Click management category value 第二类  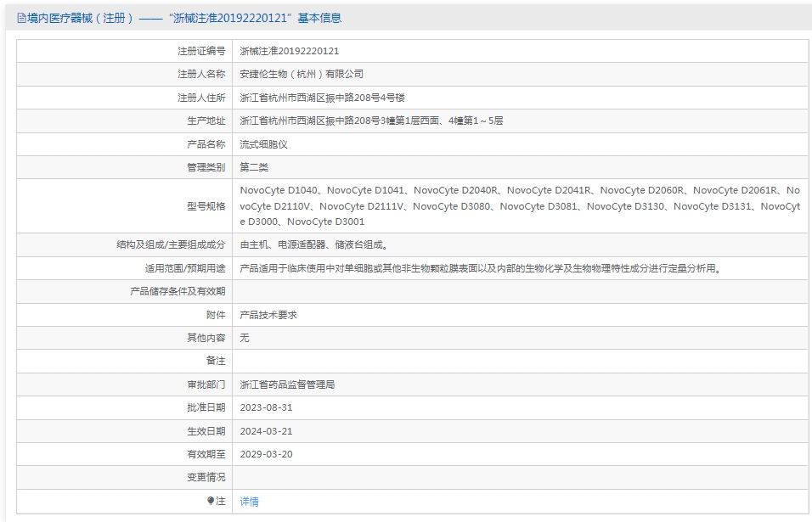coord(254,167)
